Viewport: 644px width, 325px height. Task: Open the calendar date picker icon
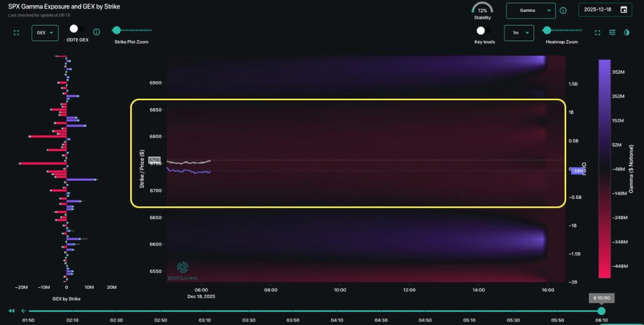623,10
